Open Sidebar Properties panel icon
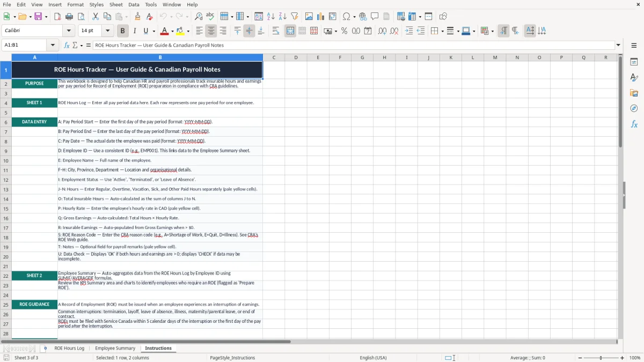This screenshot has width=644, height=362. point(634,62)
